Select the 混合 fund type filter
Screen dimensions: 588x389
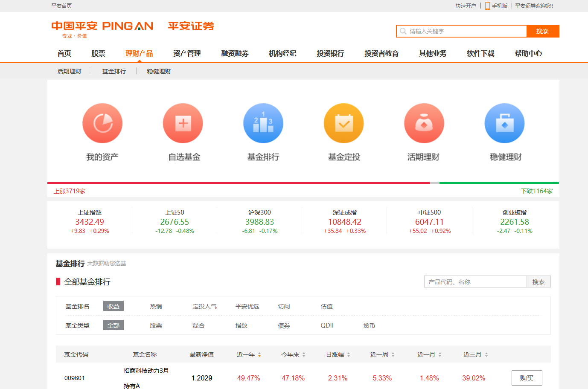[198, 325]
